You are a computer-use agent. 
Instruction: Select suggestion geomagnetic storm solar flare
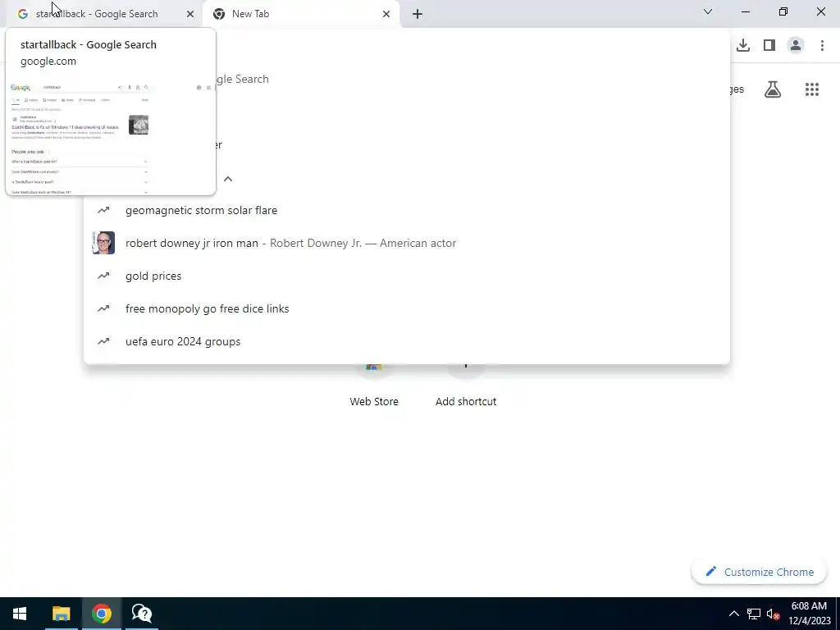click(407, 210)
